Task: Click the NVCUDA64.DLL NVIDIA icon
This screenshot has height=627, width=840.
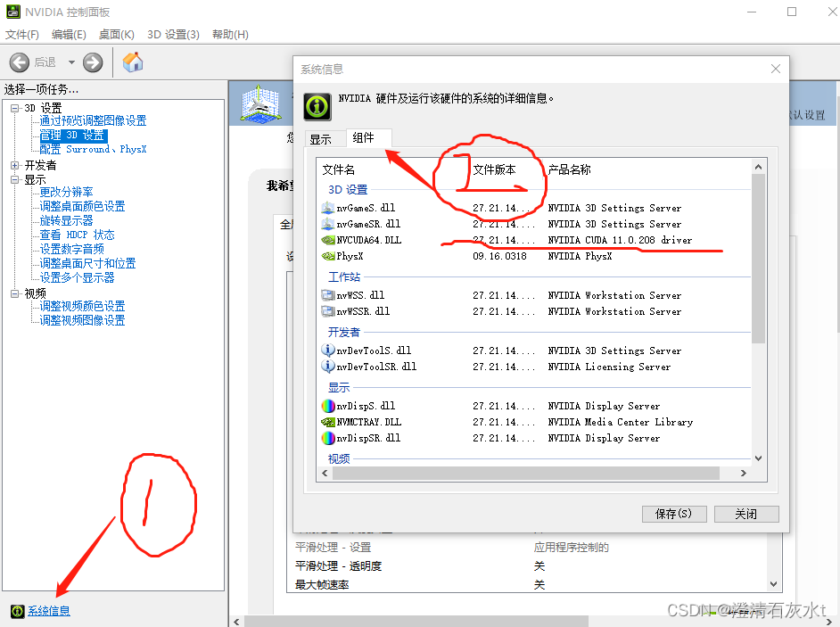Action: (327, 240)
